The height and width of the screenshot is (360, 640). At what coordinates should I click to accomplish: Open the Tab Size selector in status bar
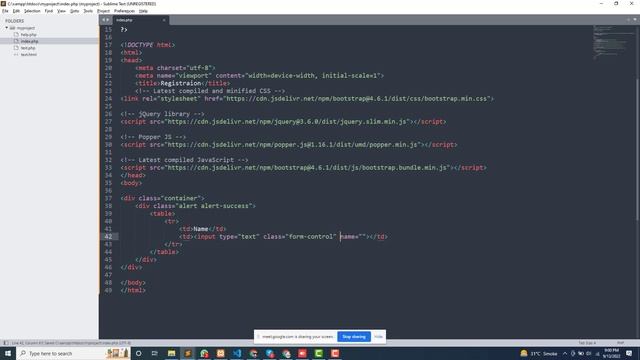587,343
